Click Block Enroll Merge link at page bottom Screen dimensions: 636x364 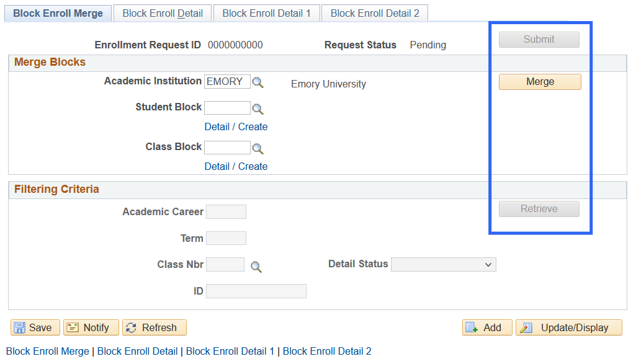point(47,351)
